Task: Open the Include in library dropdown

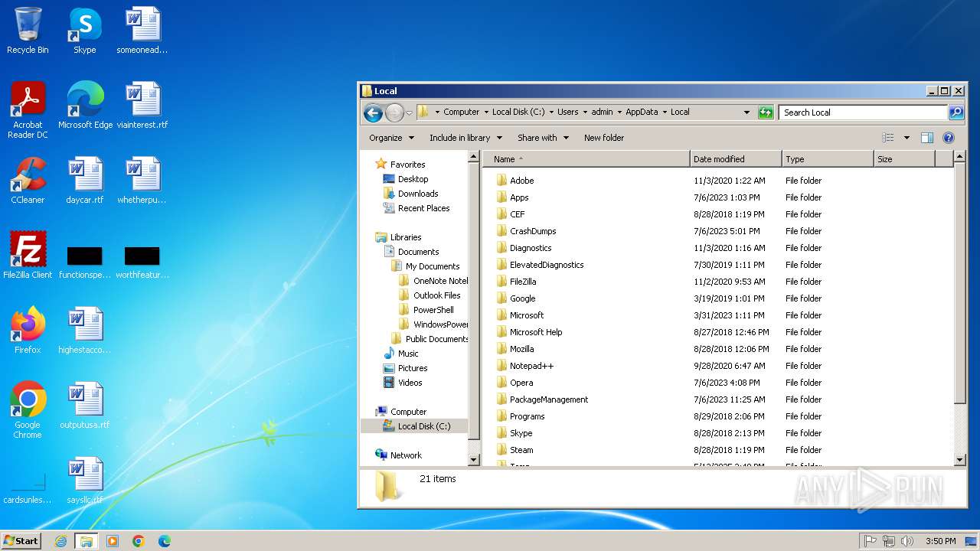Action: pos(465,138)
